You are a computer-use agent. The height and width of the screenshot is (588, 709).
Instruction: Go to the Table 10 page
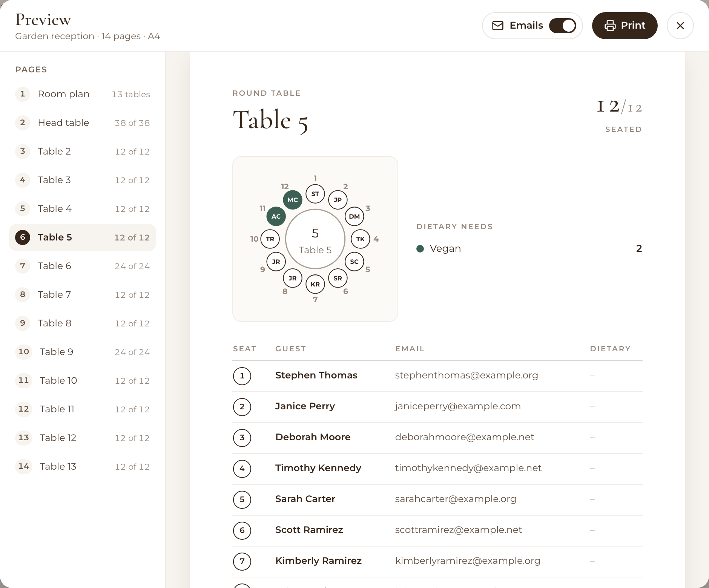(83, 381)
